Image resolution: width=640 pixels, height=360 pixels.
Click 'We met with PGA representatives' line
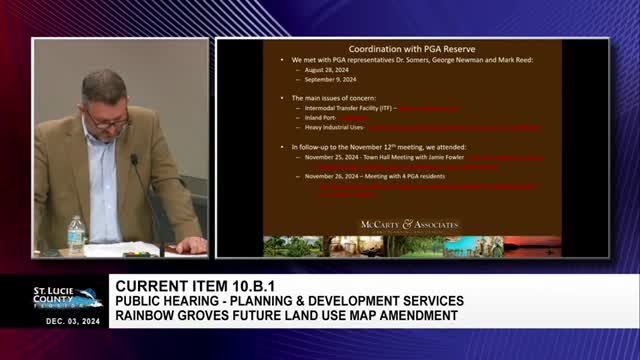[x=412, y=60]
